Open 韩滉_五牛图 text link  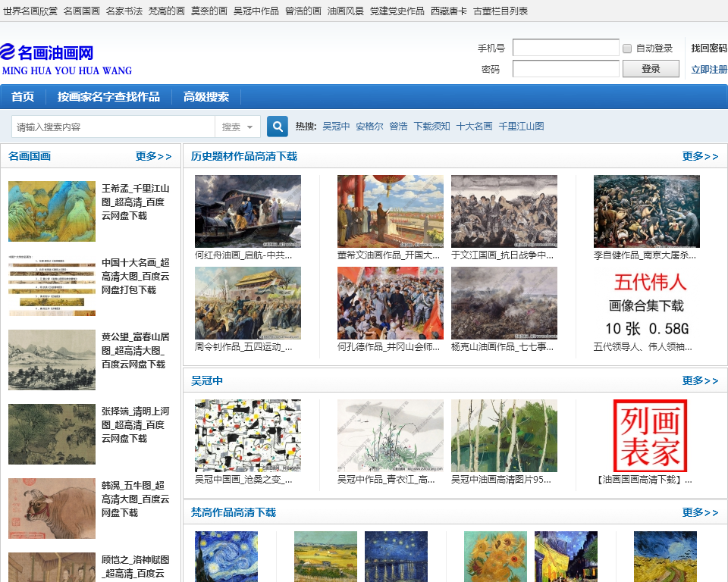[135, 499]
